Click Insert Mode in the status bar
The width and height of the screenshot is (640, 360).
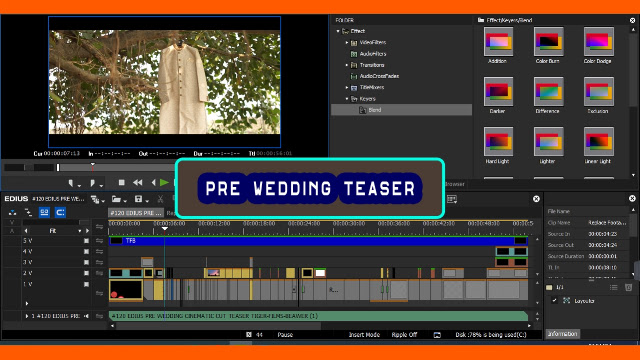(364, 335)
